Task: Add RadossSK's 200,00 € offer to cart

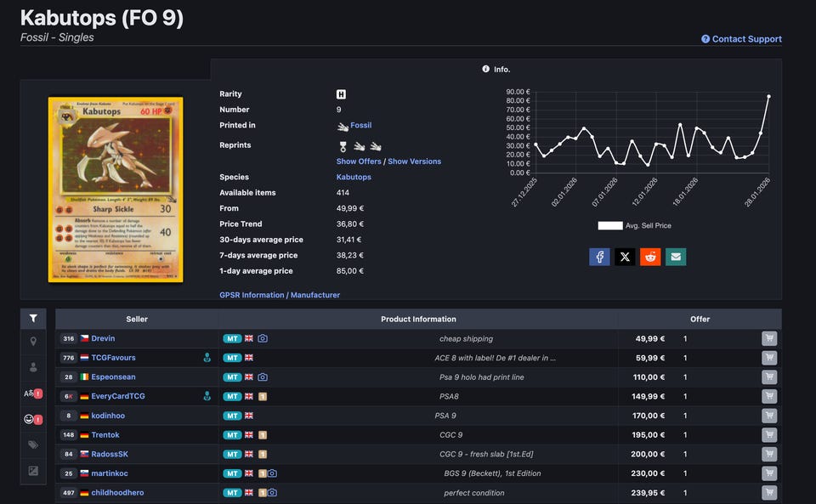Action: 769,454
